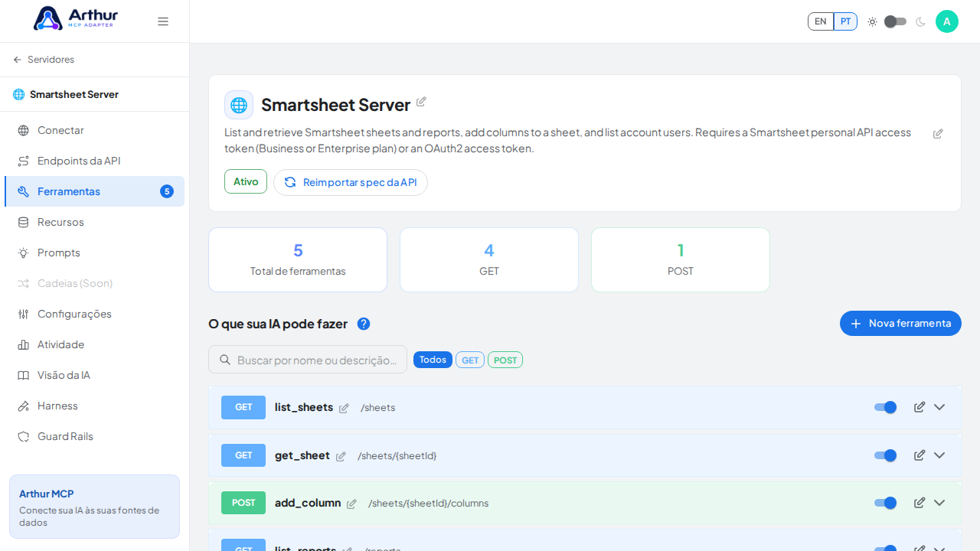Open editor for add_column row
This screenshot has height=551, width=980.
coord(920,503)
